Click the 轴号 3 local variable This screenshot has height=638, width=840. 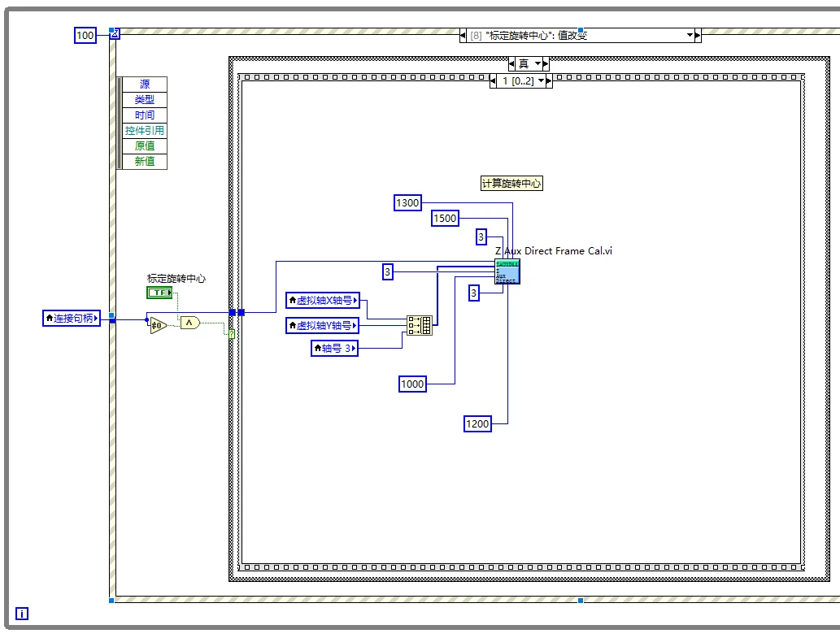pyautogui.click(x=334, y=348)
